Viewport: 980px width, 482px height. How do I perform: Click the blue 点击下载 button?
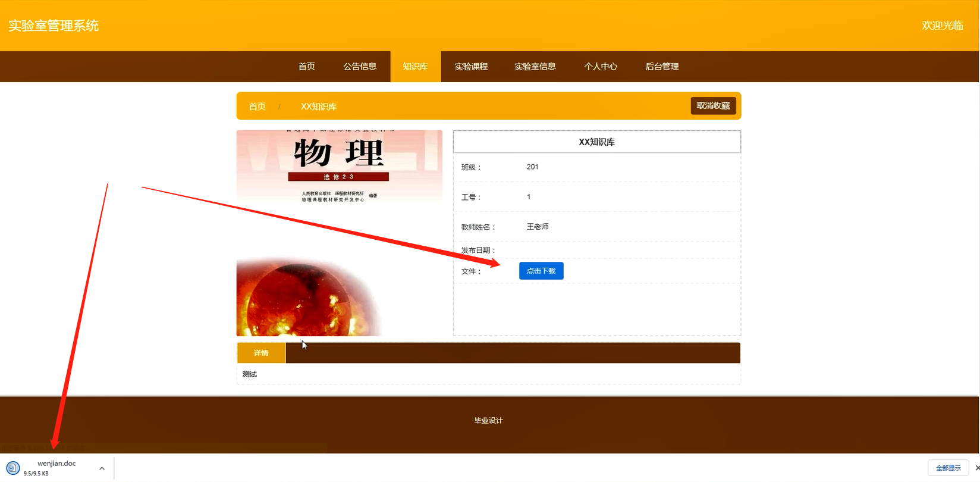click(x=541, y=271)
